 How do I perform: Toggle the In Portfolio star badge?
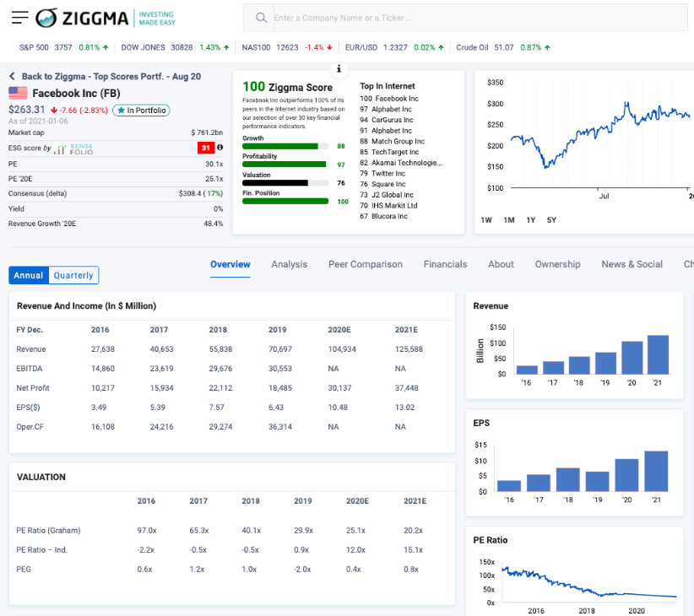[141, 110]
